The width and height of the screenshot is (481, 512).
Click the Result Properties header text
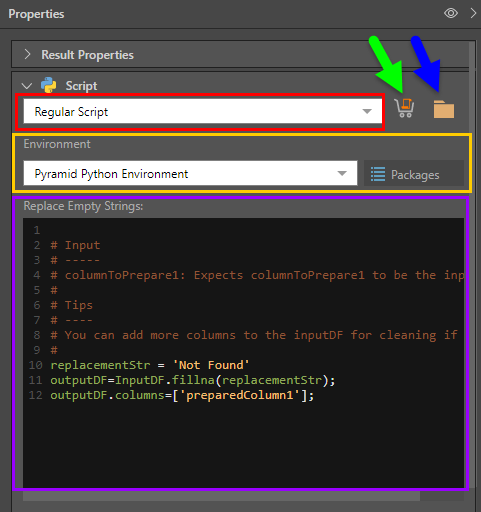click(87, 55)
